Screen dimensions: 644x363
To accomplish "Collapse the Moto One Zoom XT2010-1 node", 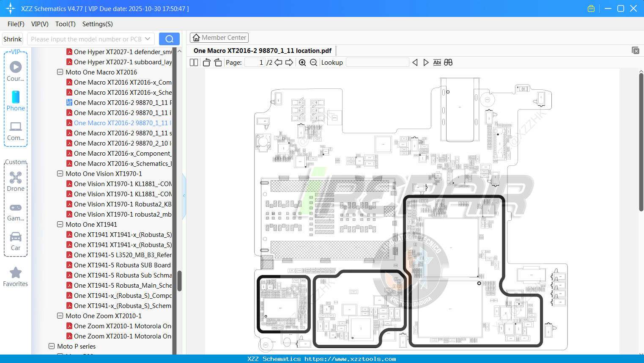I will tap(60, 316).
